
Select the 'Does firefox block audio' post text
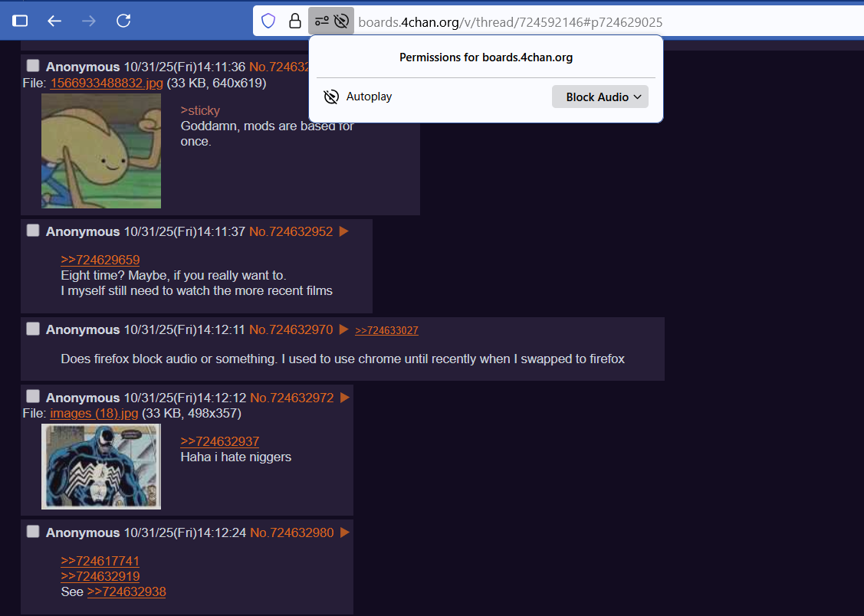click(x=343, y=359)
